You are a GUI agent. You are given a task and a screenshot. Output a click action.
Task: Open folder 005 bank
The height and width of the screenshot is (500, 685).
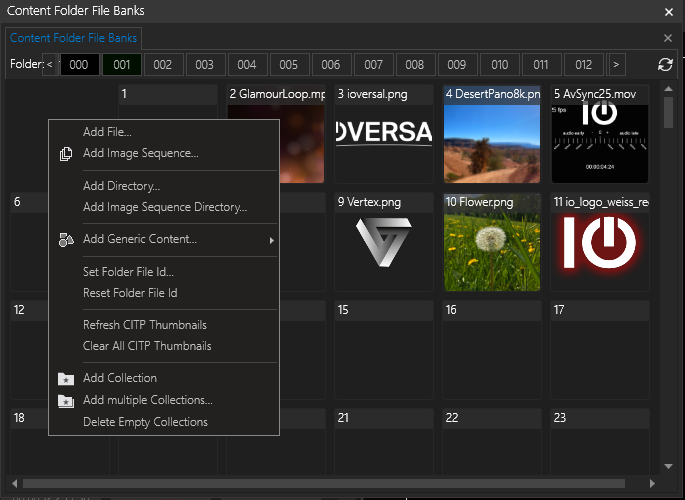point(289,65)
